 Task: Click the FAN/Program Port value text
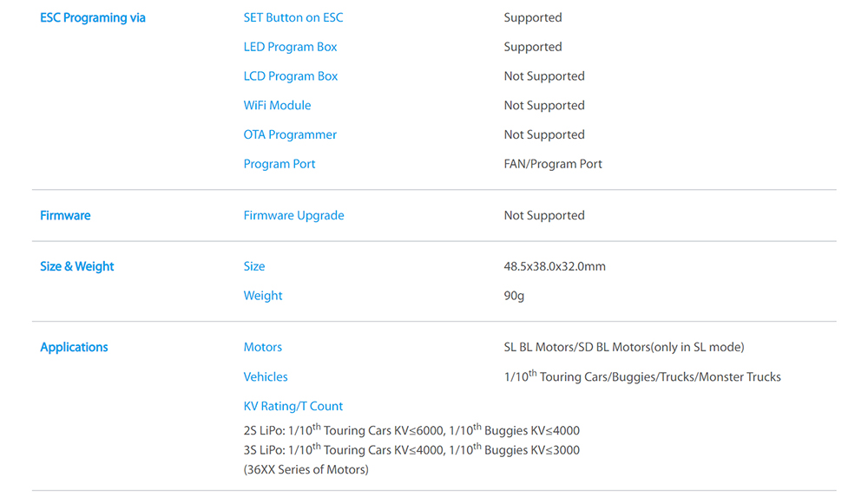click(553, 164)
